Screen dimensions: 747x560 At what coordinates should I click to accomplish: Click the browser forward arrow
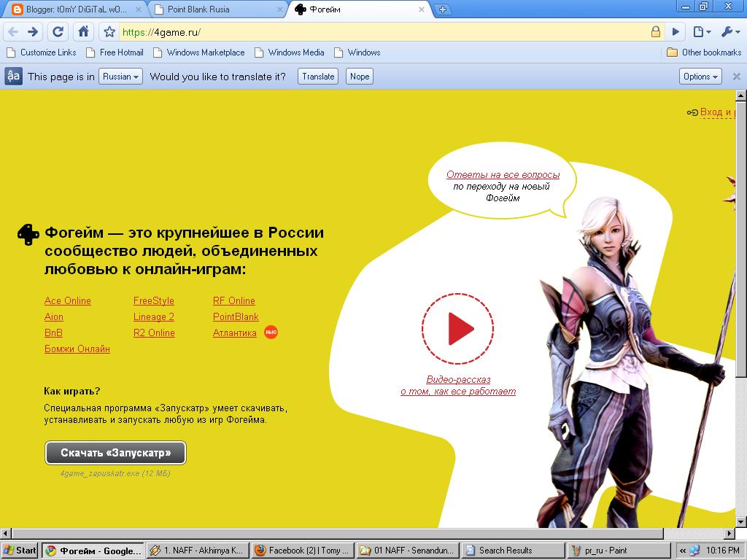click(33, 32)
